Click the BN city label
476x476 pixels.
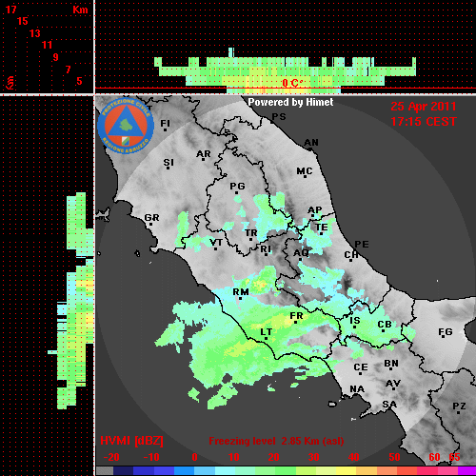pos(391,364)
